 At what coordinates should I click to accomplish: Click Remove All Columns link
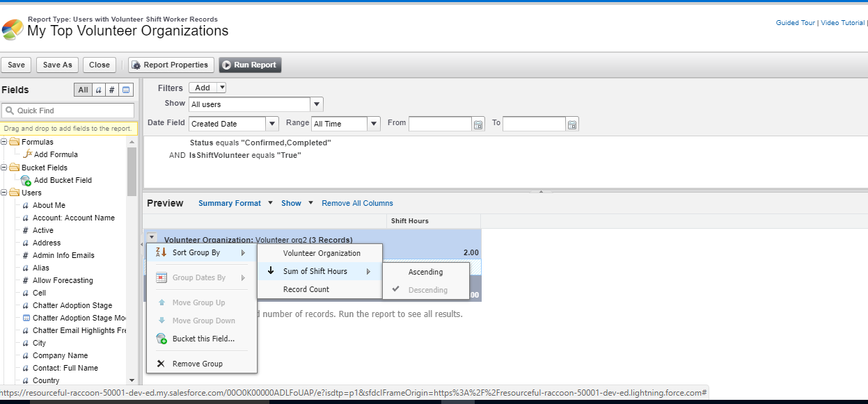point(357,203)
